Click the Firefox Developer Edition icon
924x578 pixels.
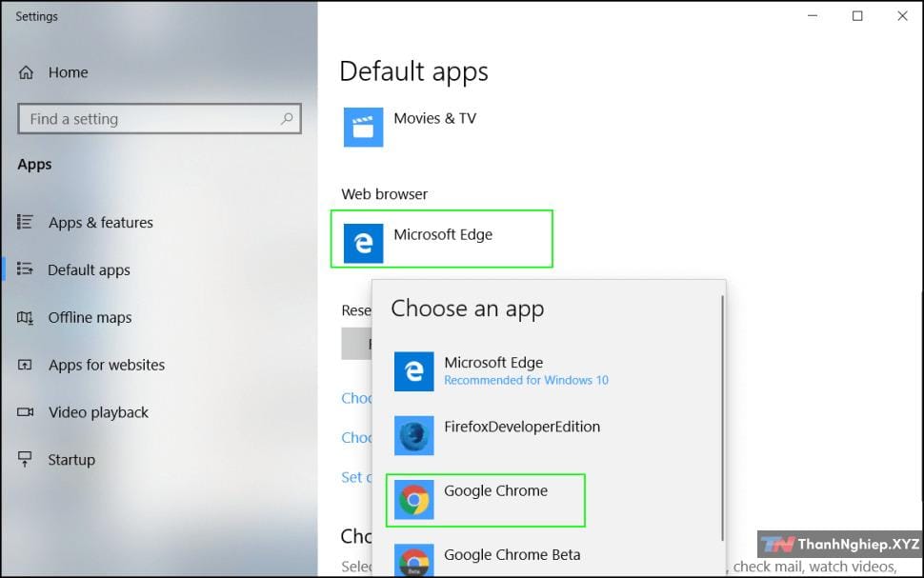coord(413,435)
